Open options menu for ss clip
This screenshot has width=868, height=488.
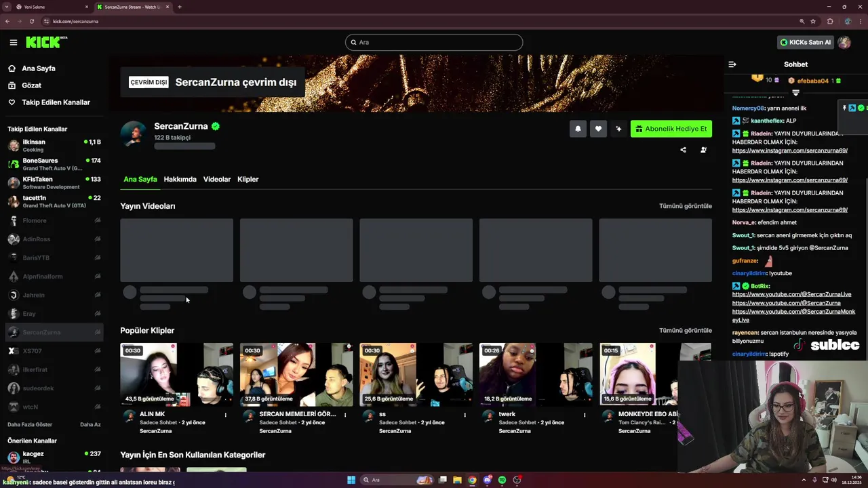(x=465, y=415)
